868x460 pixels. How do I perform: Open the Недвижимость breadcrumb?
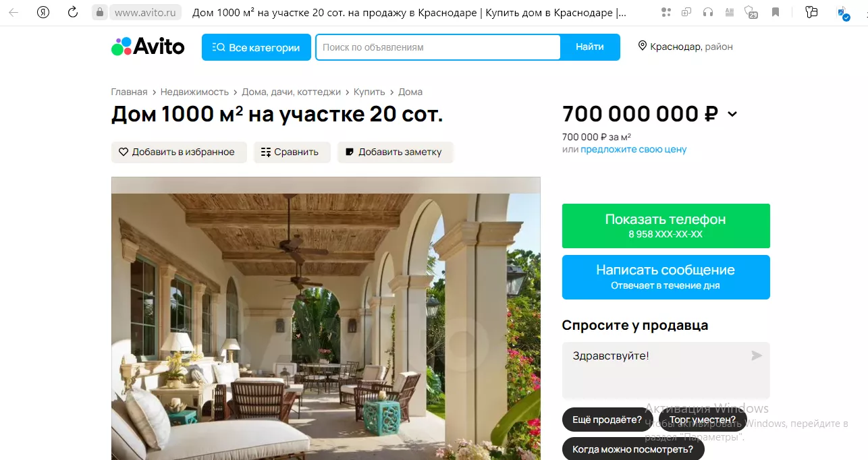coord(204,92)
